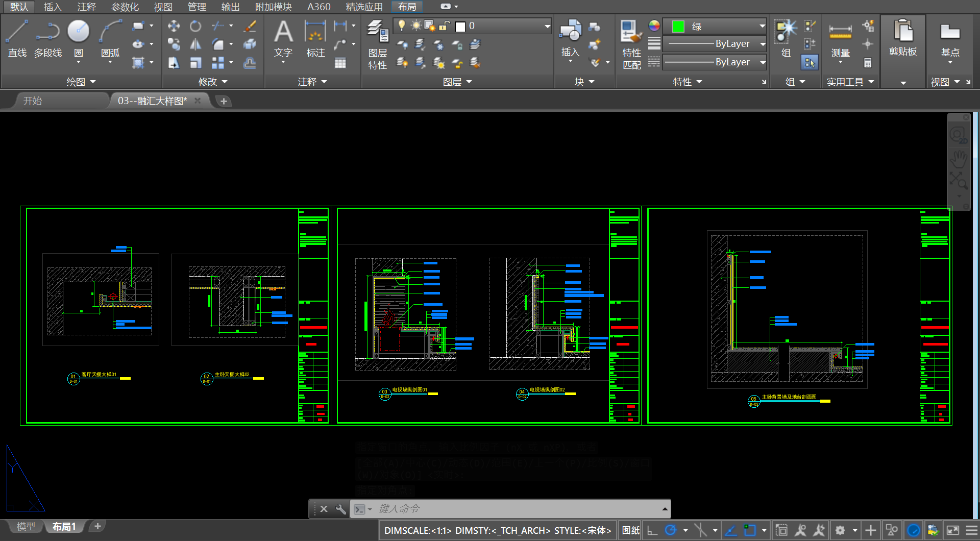
Task: Click the Erase tool icon
Action: (250, 26)
